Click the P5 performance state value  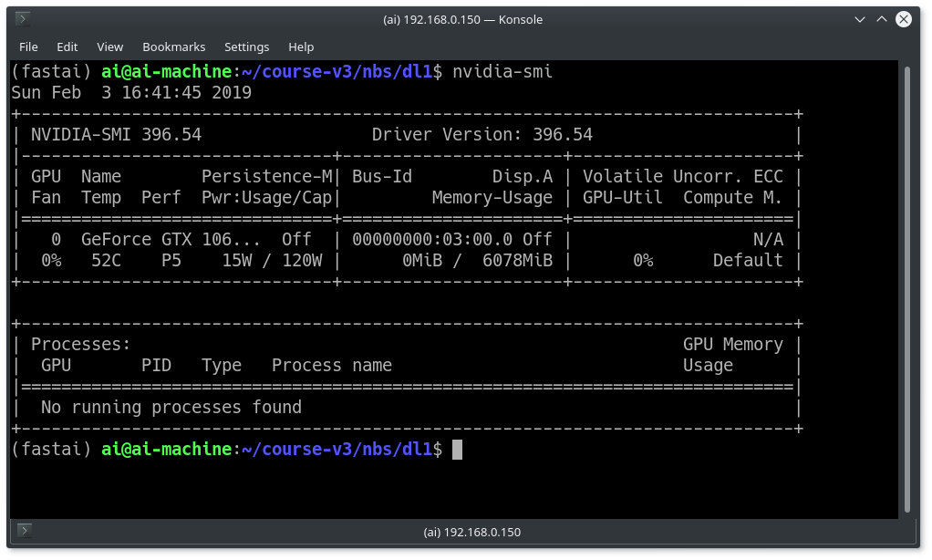pos(171,260)
